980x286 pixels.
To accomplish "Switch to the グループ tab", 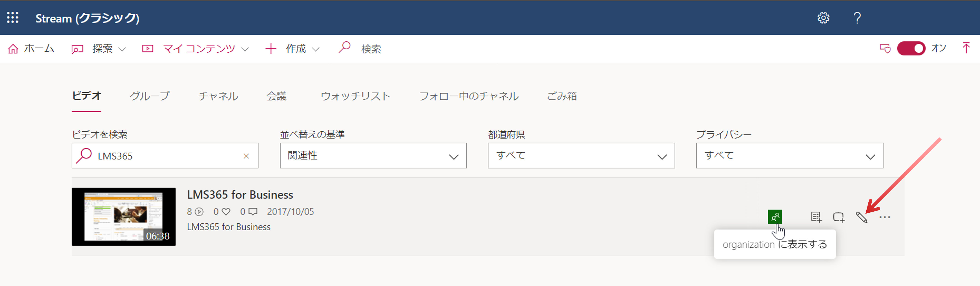I will pos(150,96).
